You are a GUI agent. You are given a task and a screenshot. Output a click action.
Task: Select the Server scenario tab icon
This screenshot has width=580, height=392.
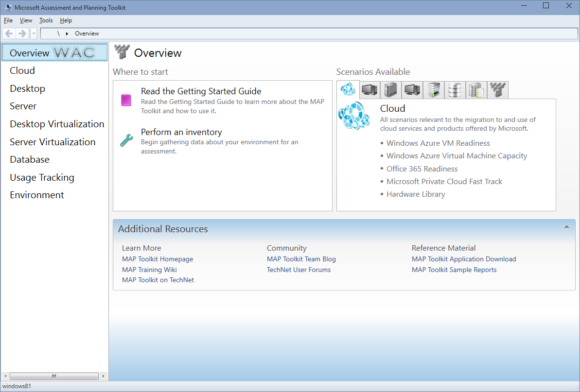pyautogui.click(x=390, y=90)
